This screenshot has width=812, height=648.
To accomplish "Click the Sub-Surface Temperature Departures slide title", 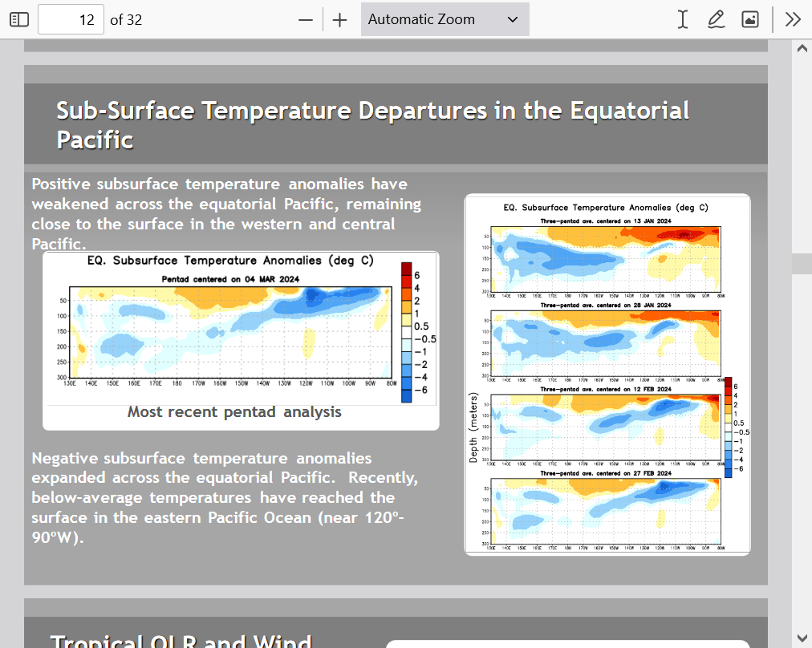I will (372, 125).
